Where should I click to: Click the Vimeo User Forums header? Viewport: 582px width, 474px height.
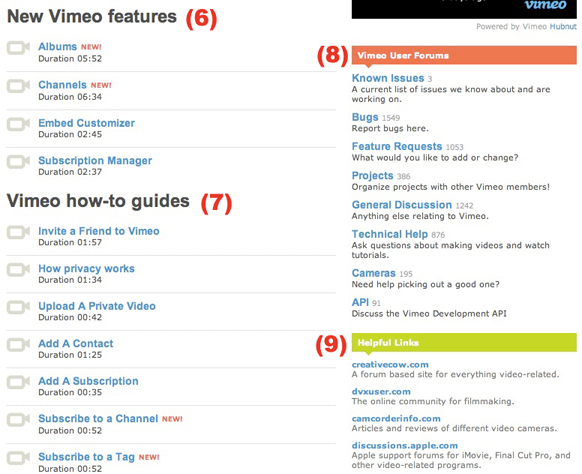464,55
